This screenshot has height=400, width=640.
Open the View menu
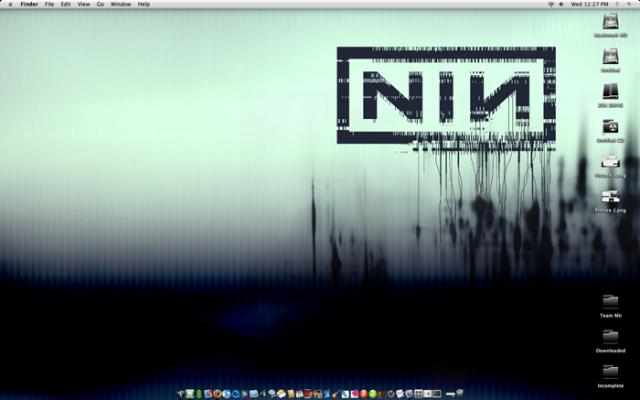(84, 4)
